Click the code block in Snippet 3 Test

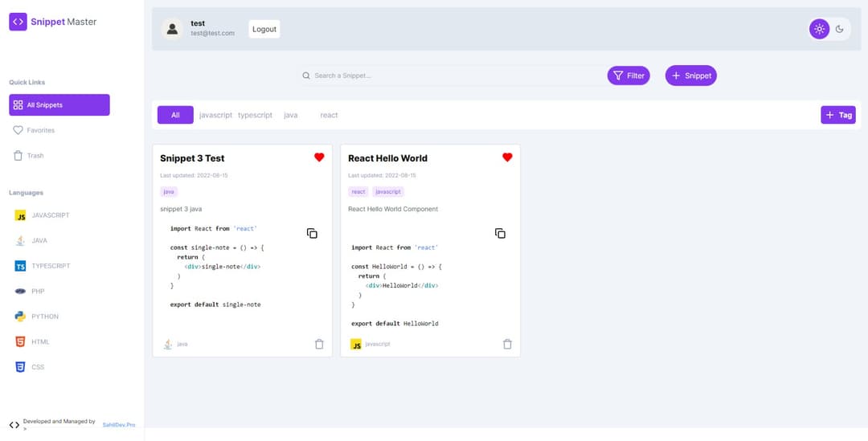click(x=243, y=267)
